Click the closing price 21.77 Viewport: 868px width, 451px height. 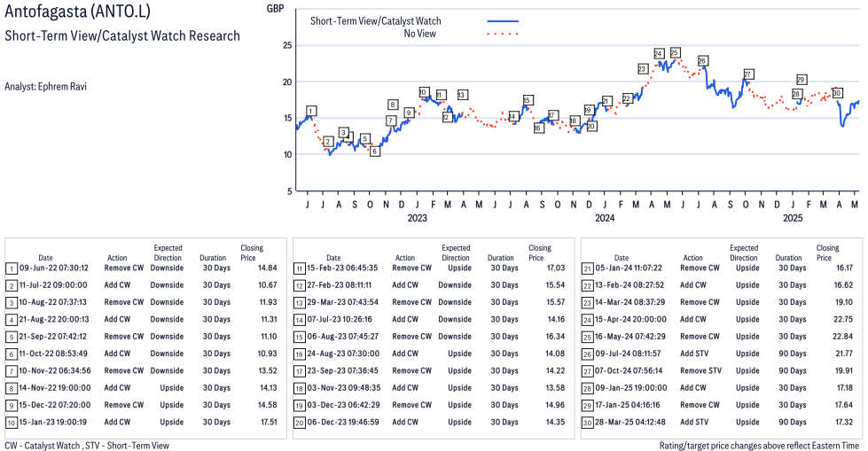click(x=844, y=354)
